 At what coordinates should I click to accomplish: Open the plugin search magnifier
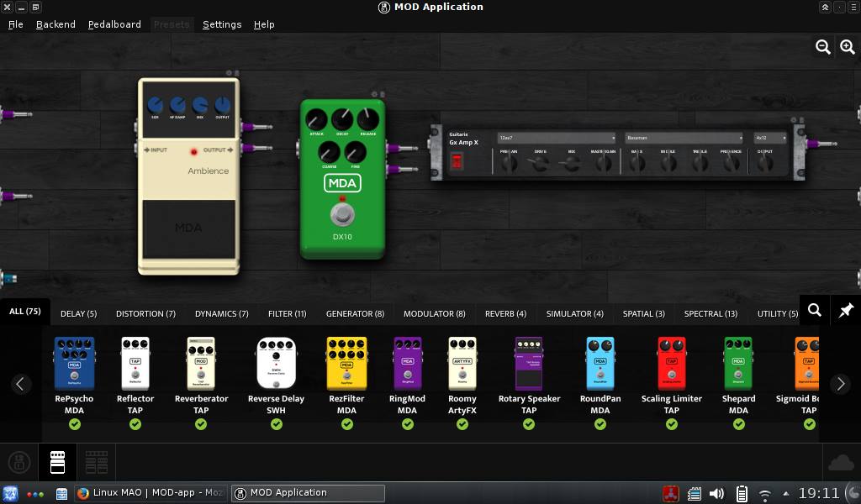(814, 311)
